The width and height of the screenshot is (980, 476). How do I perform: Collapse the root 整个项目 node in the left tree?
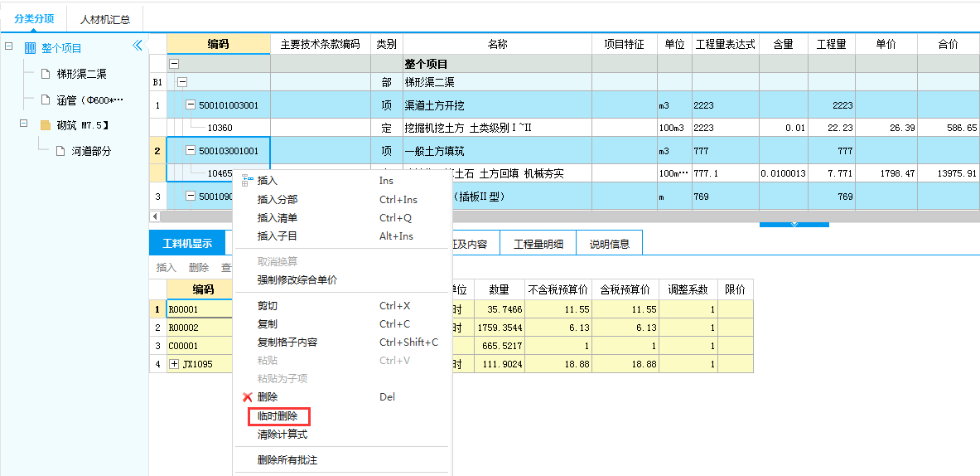tap(9, 47)
